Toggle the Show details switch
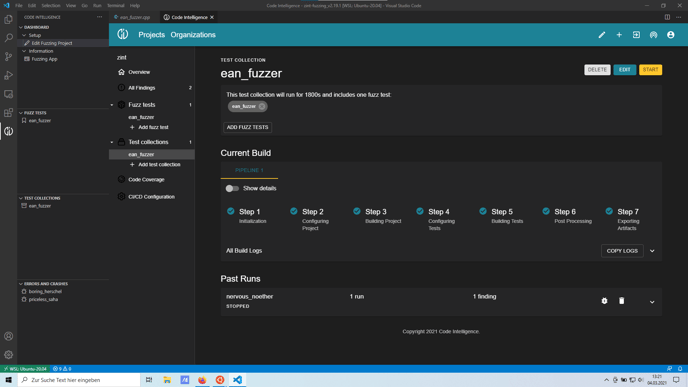The image size is (688, 387). pyautogui.click(x=232, y=189)
